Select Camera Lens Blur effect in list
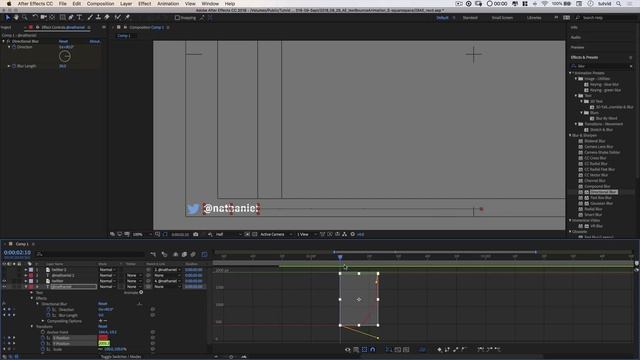Viewport: 640px width, 360px height. tap(598, 147)
